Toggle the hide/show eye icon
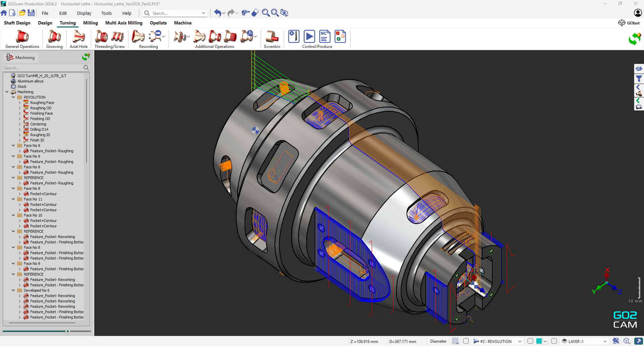The image size is (644, 346). tap(639, 69)
